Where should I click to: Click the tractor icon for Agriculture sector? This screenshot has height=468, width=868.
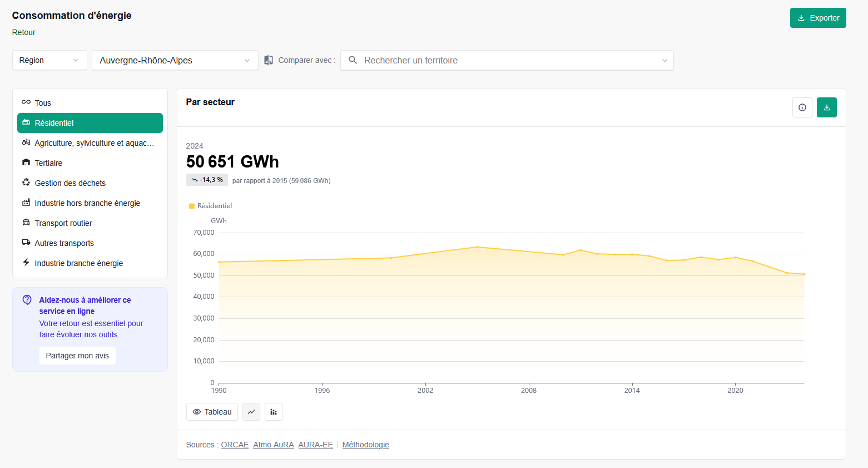(26, 142)
